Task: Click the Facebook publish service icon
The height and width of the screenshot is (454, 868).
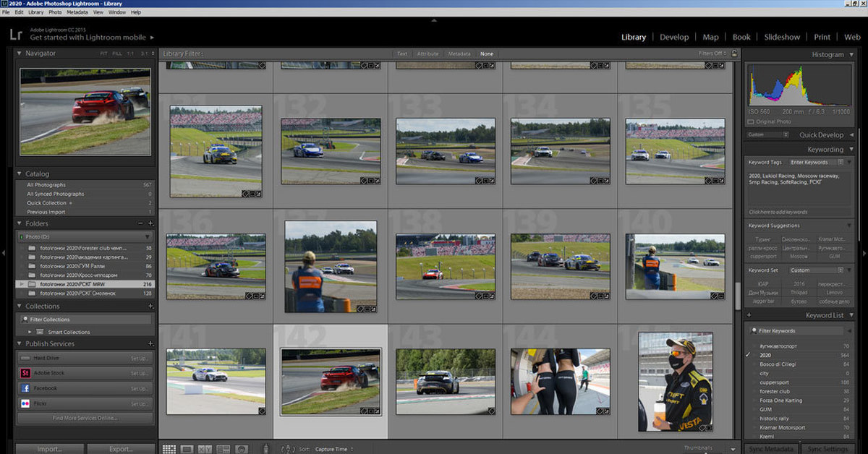Action: [25, 388]
